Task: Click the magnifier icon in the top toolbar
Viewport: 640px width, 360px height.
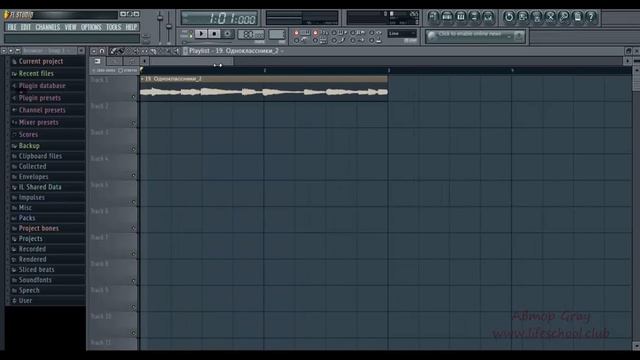Action: point(564,17)
